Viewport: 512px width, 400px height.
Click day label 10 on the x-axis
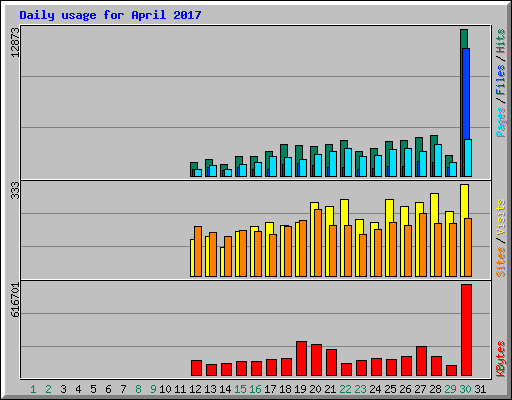point(165,389)
